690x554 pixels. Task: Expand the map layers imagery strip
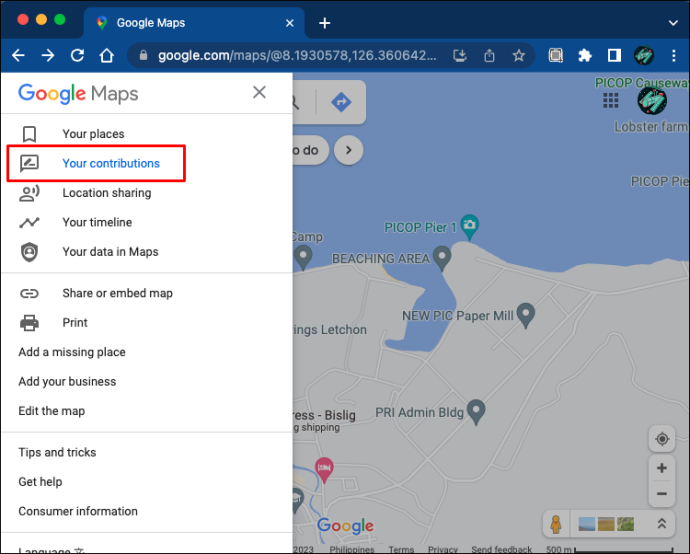pyautogui.click(x=661, y=524)
